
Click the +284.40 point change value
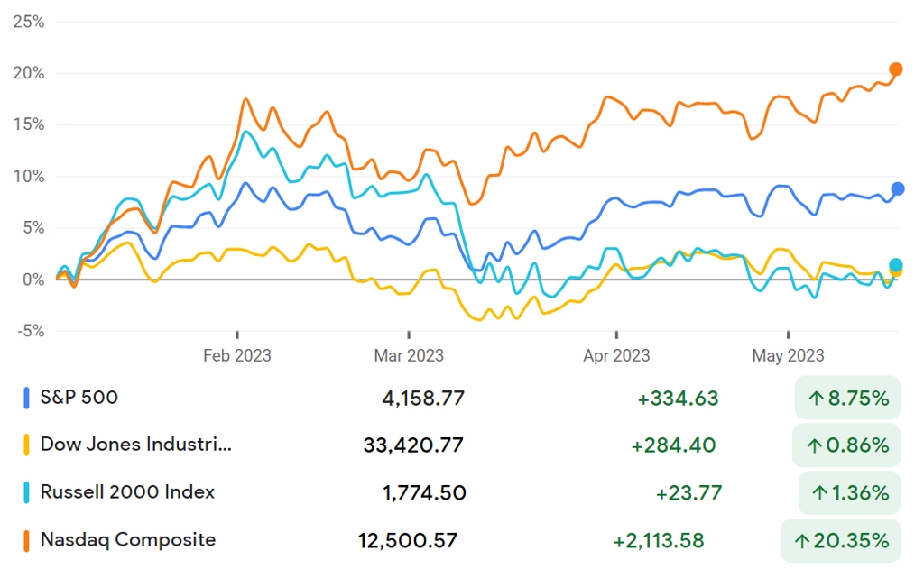pos(673,445)
